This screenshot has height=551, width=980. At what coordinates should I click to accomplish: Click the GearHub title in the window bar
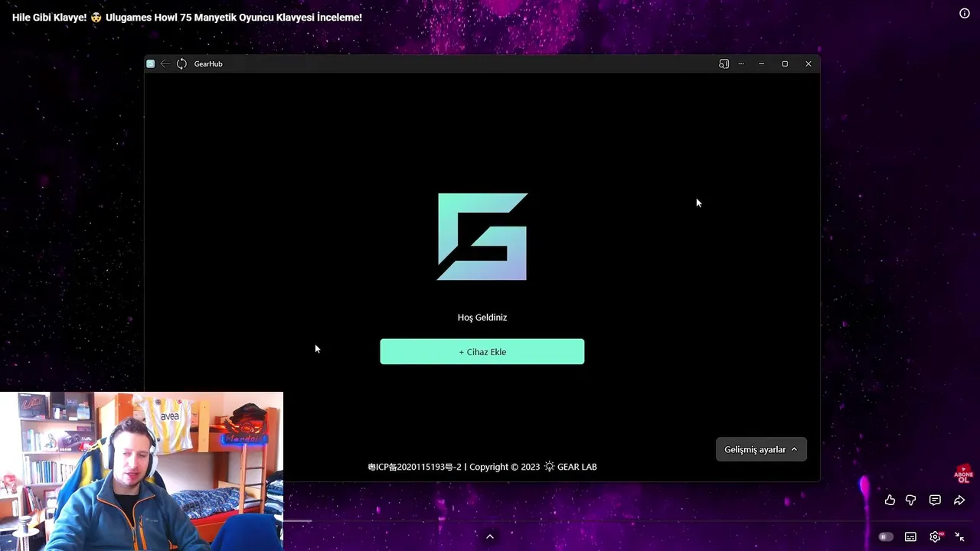coord(208,64)
